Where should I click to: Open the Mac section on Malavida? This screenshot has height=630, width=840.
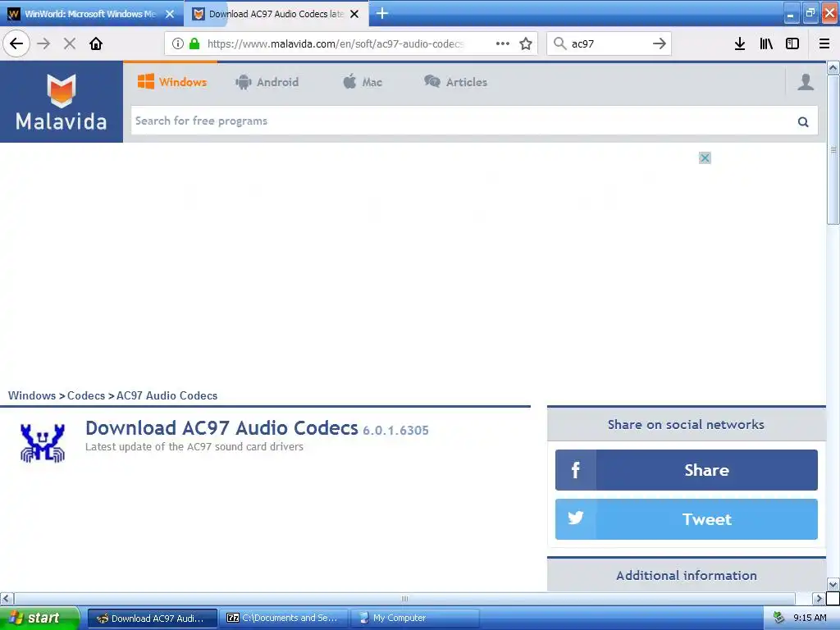tap(362, 82)
